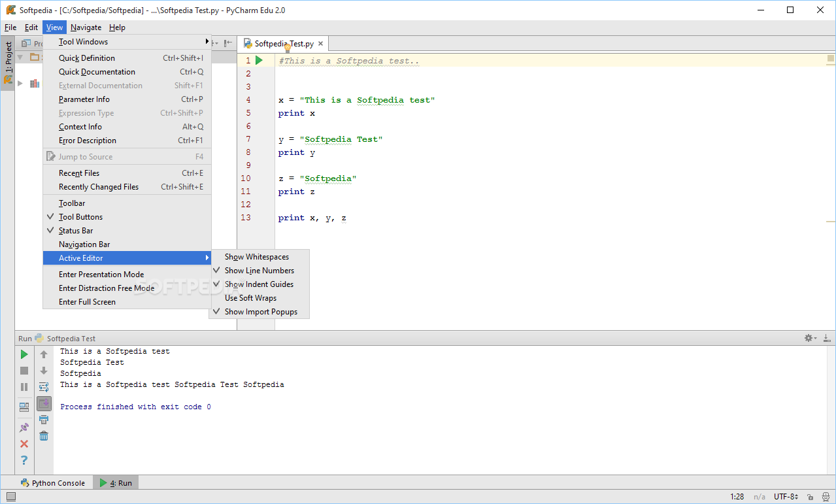Select Quick Documentation menu entry
The width and height of the screenshot is (836, 504).
pyautogui.click(x=127, y=72)
